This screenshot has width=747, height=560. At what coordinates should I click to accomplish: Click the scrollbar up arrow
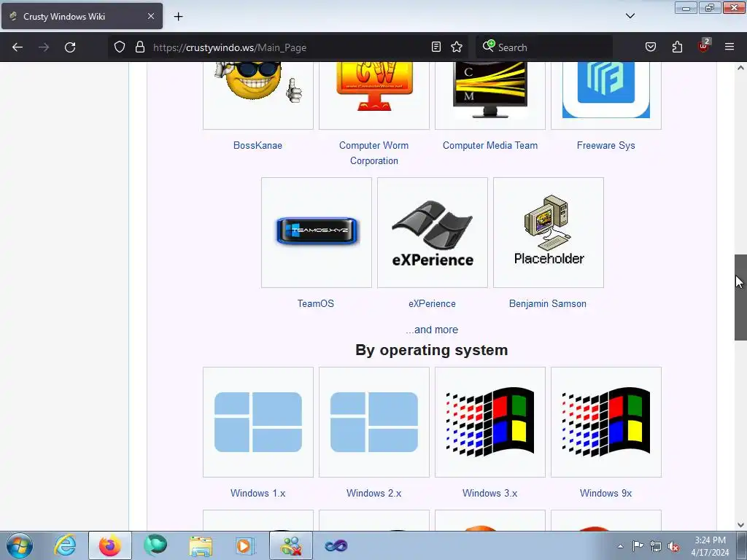point(740,68)
